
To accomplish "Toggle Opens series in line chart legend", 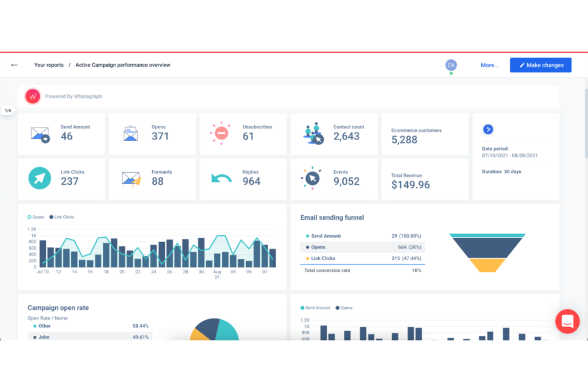I will click(x=36, y=217).
